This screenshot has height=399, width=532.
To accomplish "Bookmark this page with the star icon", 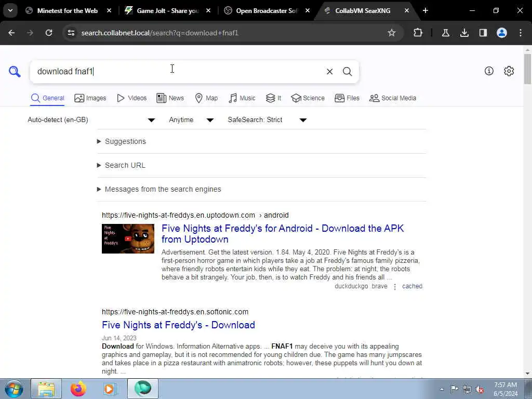I will tap(392, 33).
